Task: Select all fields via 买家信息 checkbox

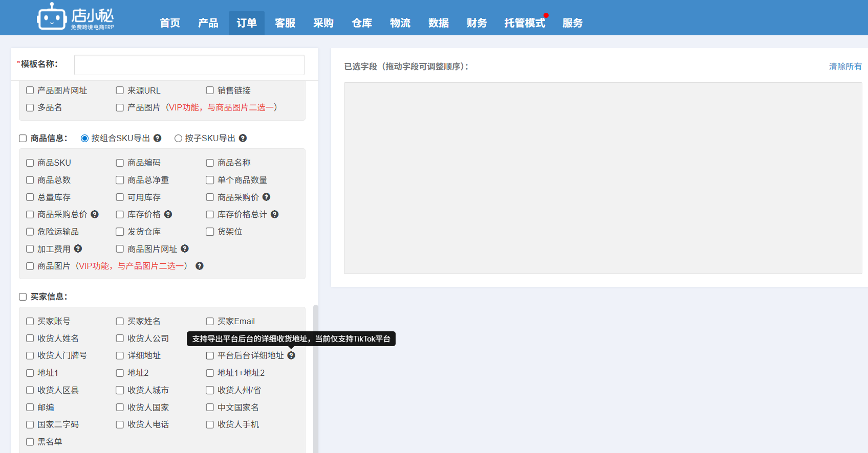Action: (23, 297)
